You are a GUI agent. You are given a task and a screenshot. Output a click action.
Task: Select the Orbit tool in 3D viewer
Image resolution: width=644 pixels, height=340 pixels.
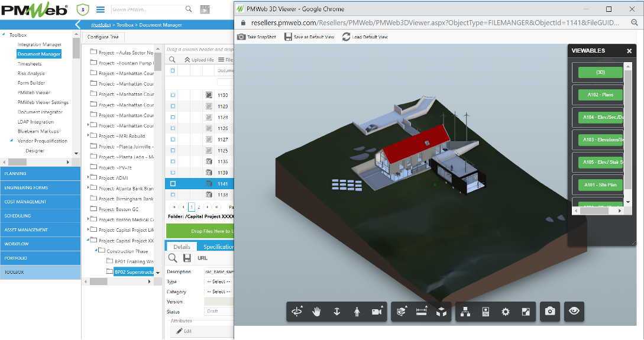[x=296, y=312]
